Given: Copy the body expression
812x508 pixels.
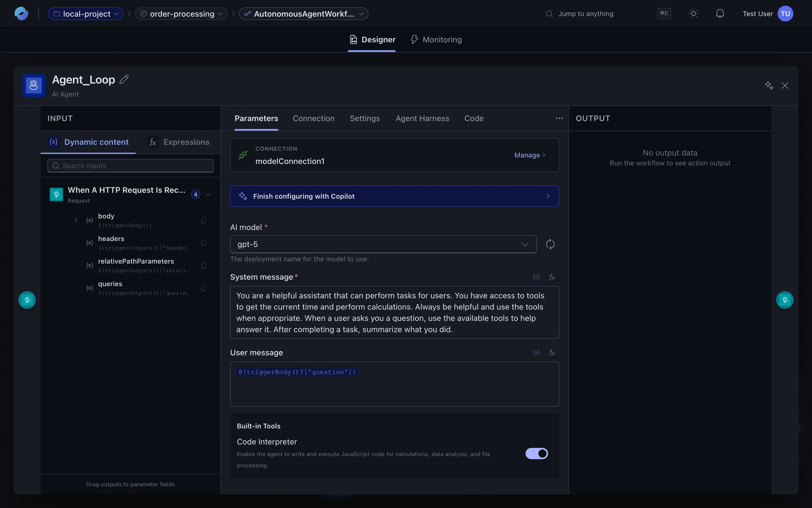Looking at the screenshot, I should point(203,220).
